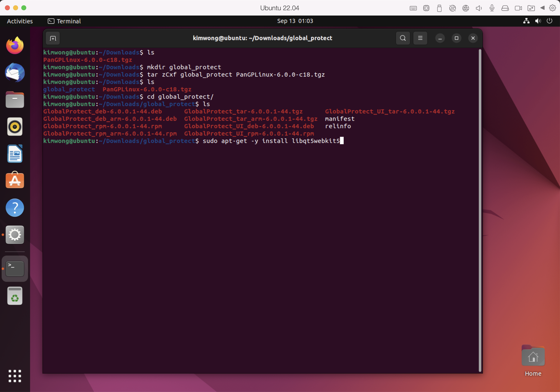The width and height of the screenshot is (560, 392).
Task: Click the cd global_protect/ command
Action: tap(180, 97)
